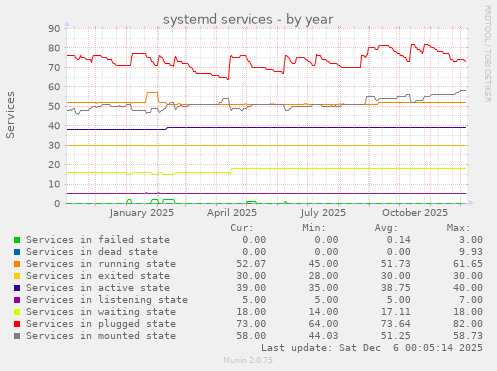Click the y-axis label 40

click(54, 126)
